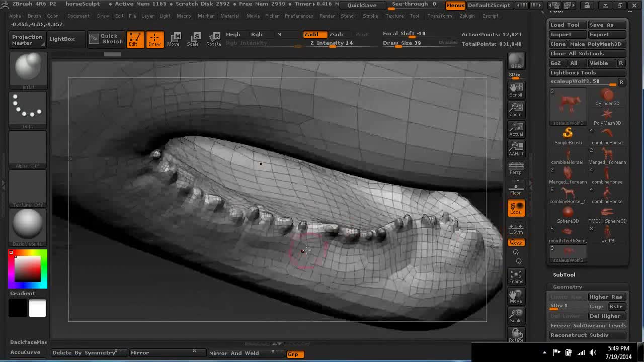Click the AAHalf icon
Screen dimensions: 644x362
point(516,149)
